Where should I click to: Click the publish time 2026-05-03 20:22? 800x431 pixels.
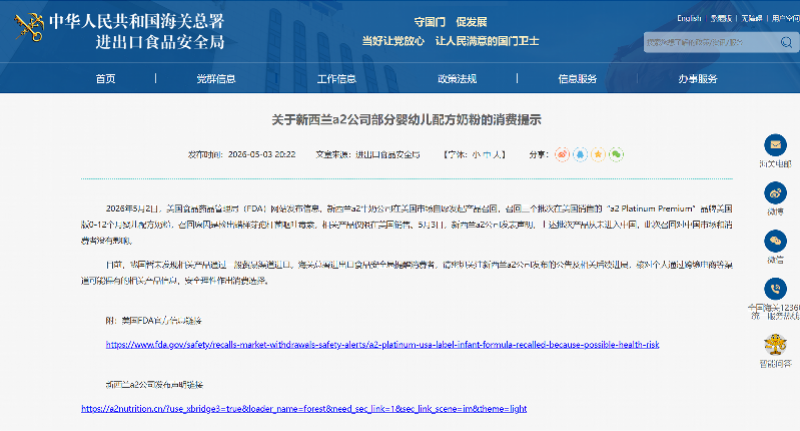[261, 155]
